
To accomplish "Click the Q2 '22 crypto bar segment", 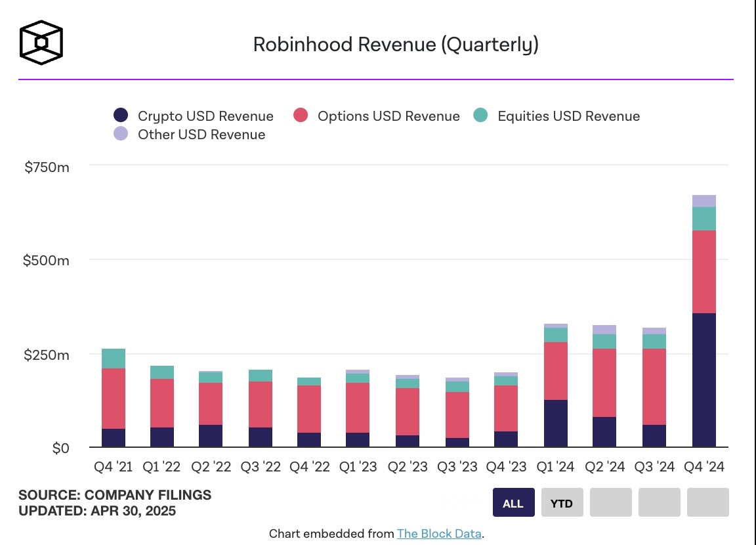I will pyautogui.click(x=211, y=436).
